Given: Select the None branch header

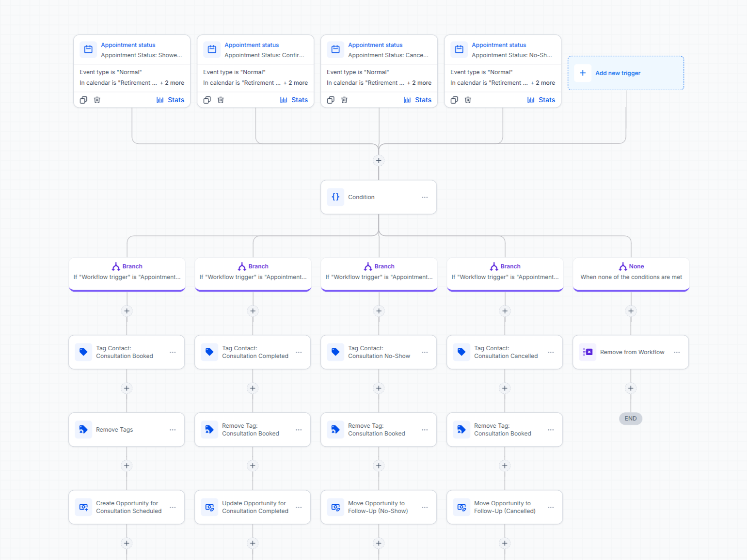Looking at the screenshot, I should pos(631,274).
